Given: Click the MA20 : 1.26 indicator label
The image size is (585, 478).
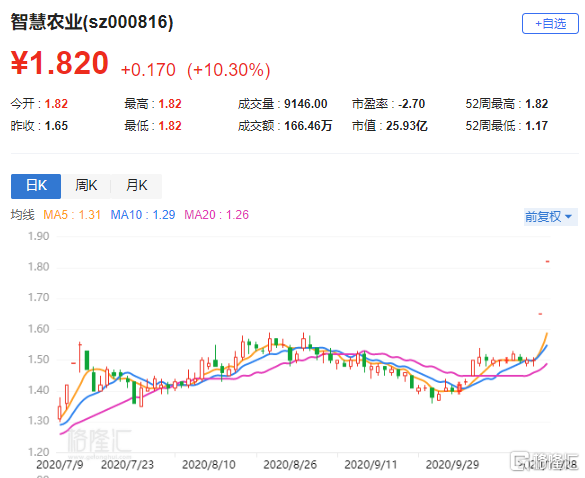Looking at the screenshot, I should (x=216, y=215).
